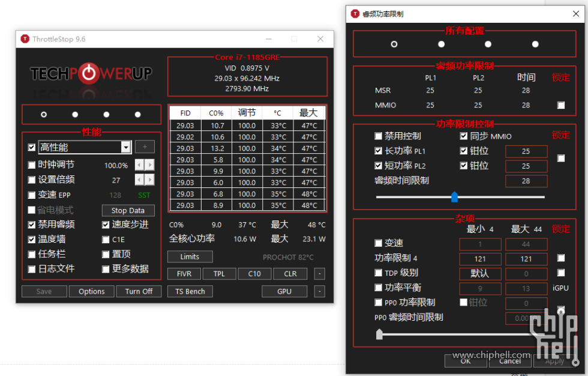
Task: Toggle the 短功率 PL2 checkbox
Action: [x=378, y=166]
